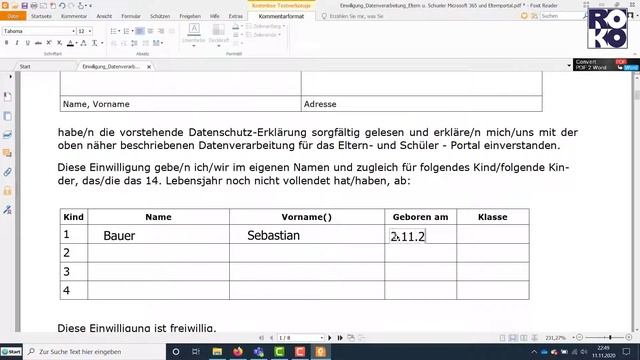Click the font color A swatch

click(x=70, y=43)
